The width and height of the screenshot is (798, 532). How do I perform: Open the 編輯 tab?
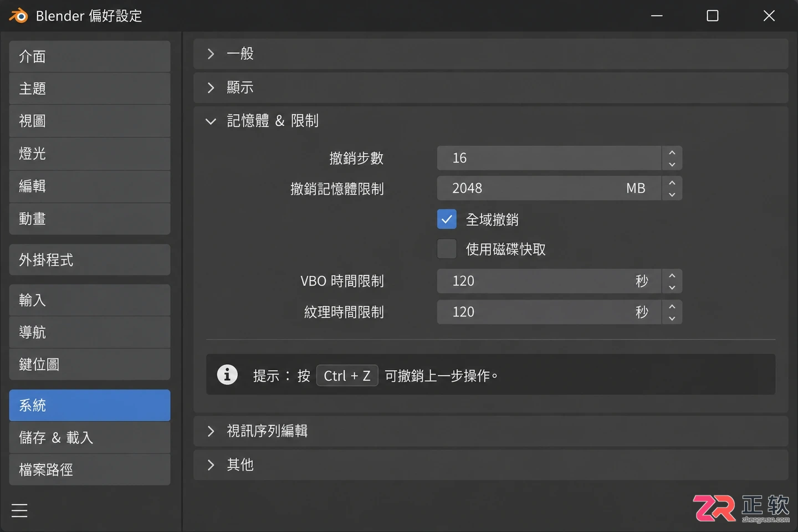(x=90, y=186)
